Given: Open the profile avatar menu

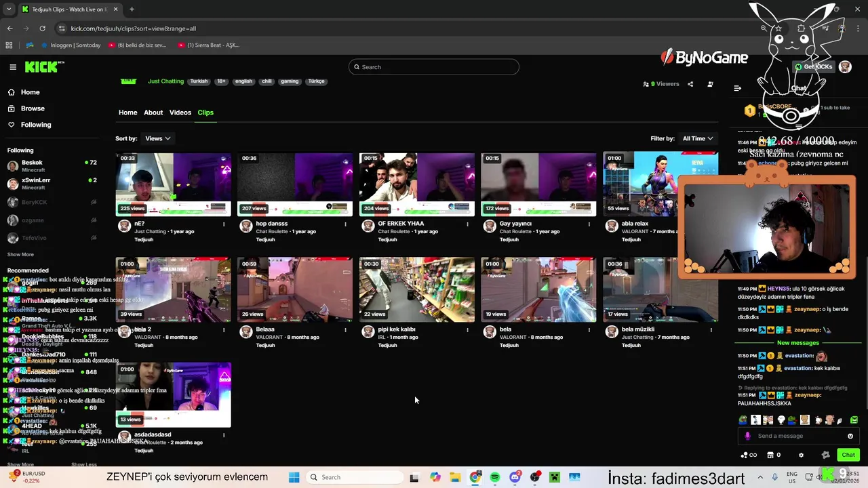Looking at the screenshot, I should pyautogui.click(x=845, y=66).
